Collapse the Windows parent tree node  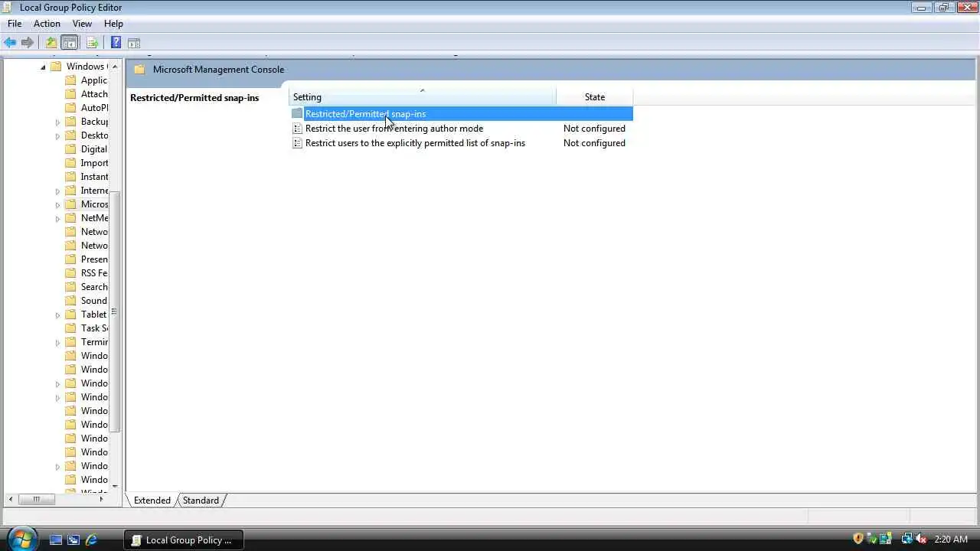pos(43,67)
